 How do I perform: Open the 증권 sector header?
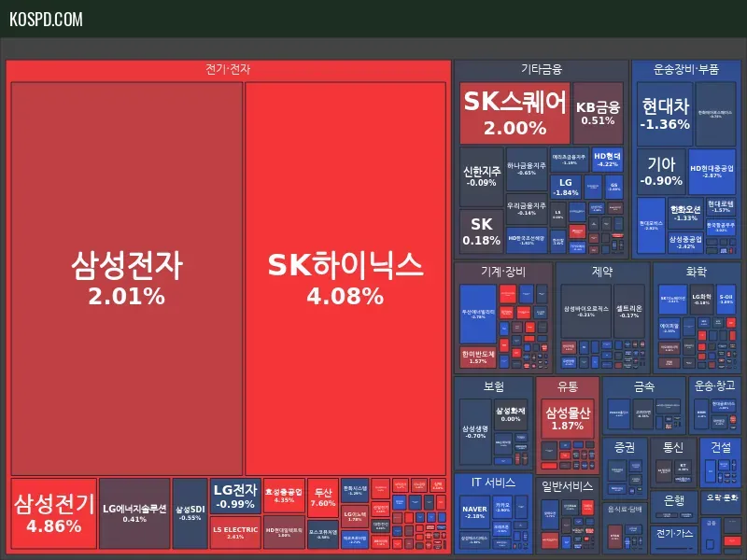coord(625,447)
